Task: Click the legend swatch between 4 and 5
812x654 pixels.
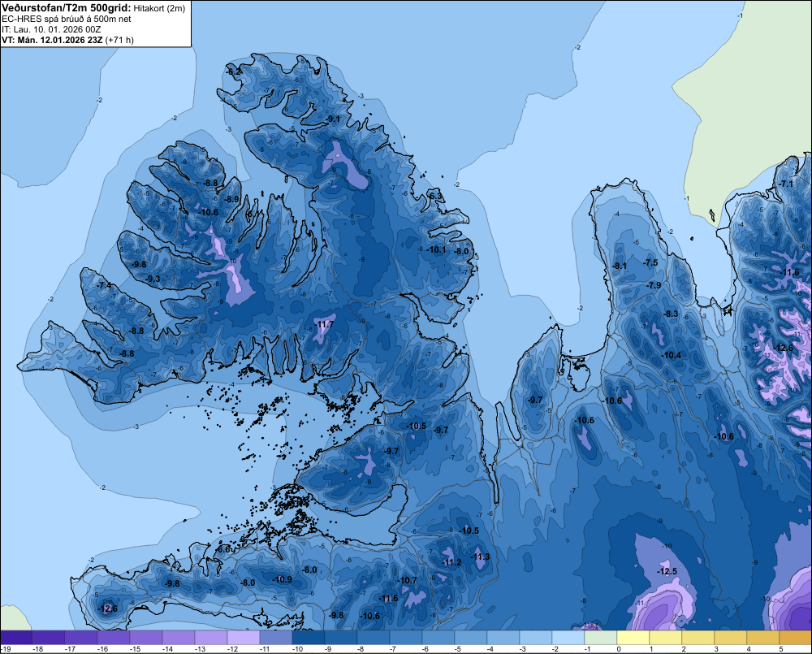Action: coord(762,638)
